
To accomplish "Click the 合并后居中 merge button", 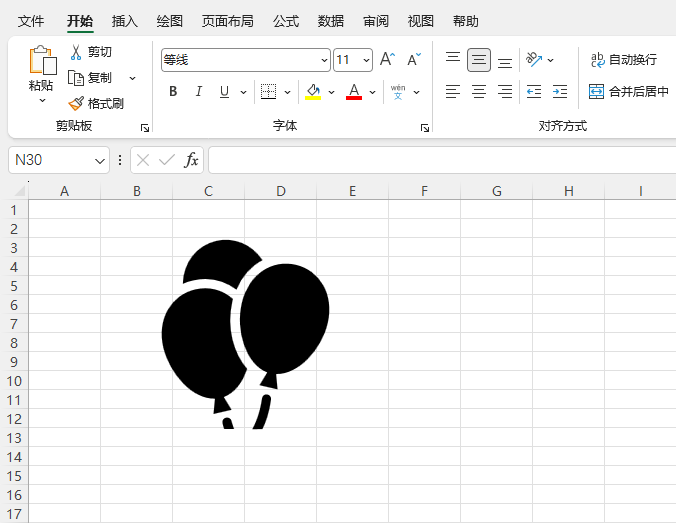I will click(629, 91).
